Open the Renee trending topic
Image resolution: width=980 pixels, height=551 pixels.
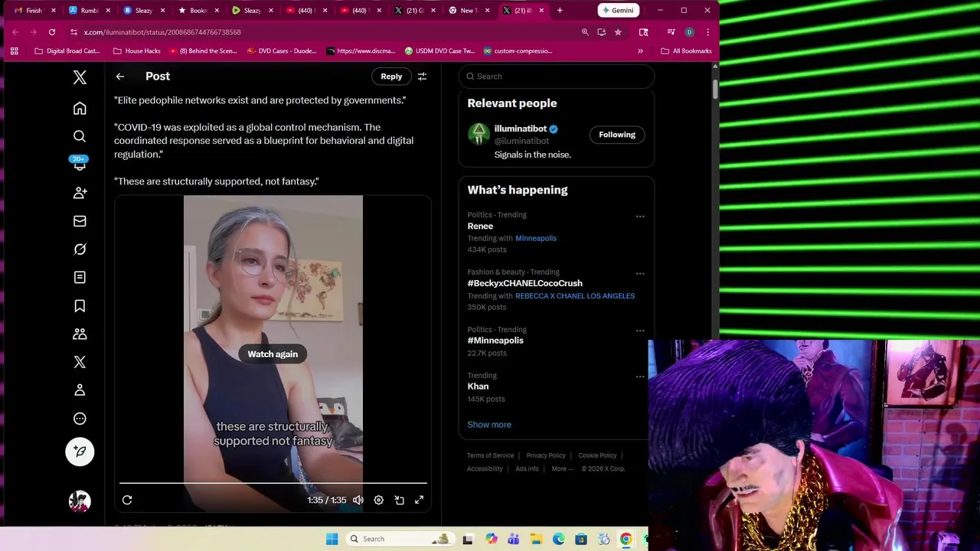point(480,226)
